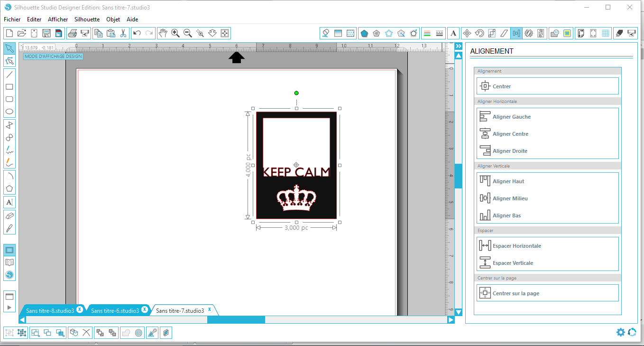Click Aligner Gauche

coord(548,117)
